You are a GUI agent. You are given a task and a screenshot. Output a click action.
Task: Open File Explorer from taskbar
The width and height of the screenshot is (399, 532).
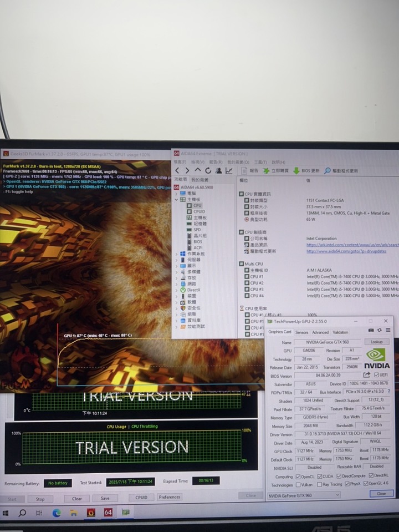click(x=74, y=513)
